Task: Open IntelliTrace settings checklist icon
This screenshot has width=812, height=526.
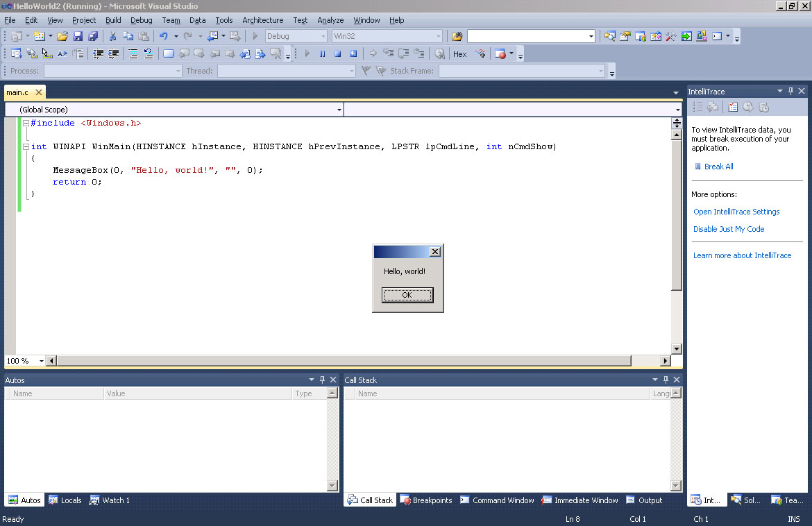Action: tap(733, 107)
